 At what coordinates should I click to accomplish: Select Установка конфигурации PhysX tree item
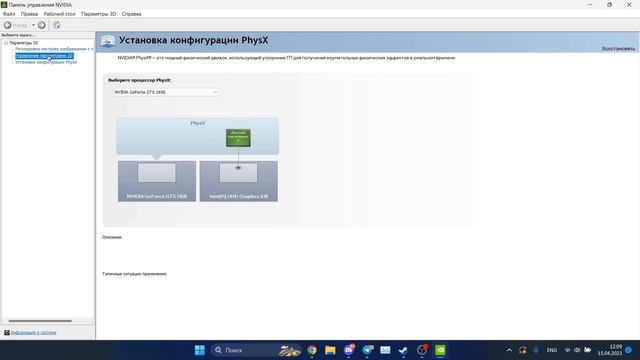(46, 62)
